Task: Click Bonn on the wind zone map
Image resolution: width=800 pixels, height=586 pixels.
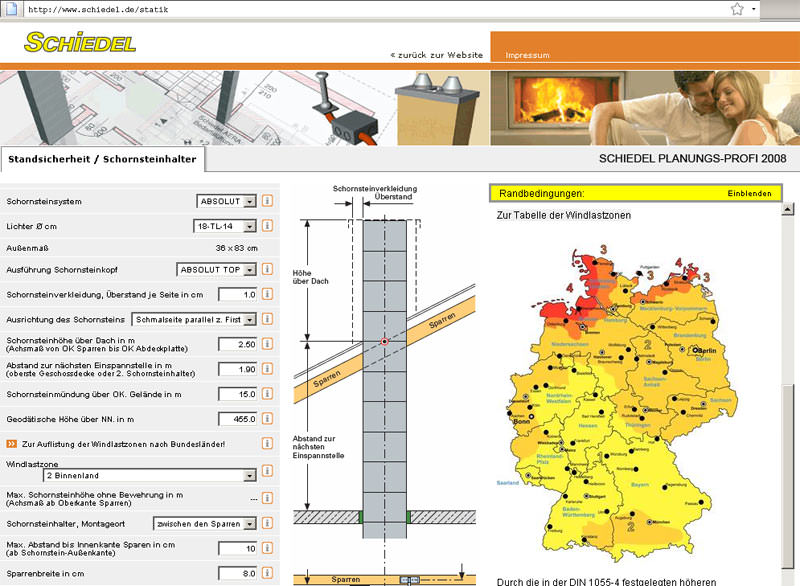Action: [x=523, y=421]
